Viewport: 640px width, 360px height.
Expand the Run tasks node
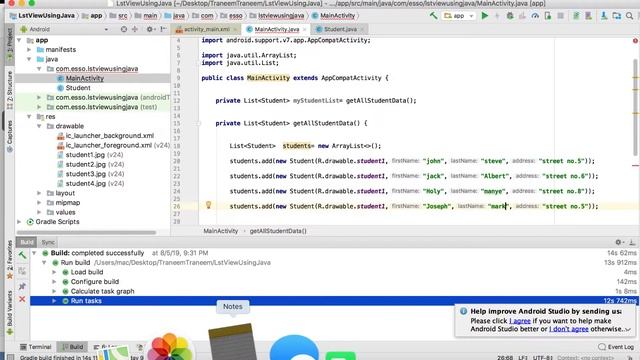click(x=54, y=301)
